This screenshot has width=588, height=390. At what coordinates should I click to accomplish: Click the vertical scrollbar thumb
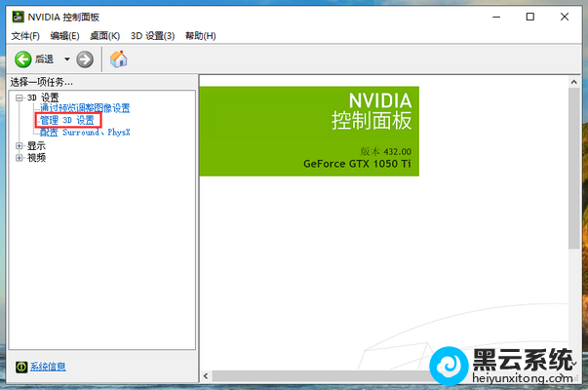tap(573, 169)
